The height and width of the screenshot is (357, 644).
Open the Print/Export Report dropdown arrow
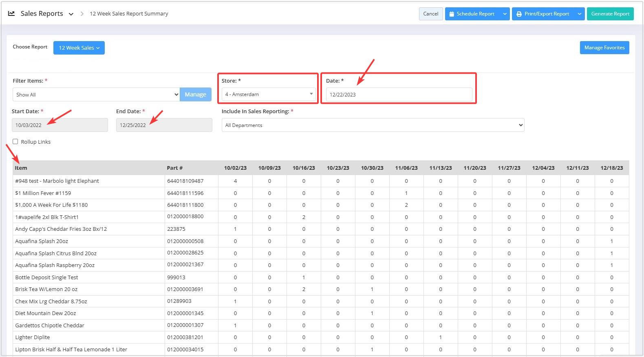pyautogui.click(x=579, y=14)
